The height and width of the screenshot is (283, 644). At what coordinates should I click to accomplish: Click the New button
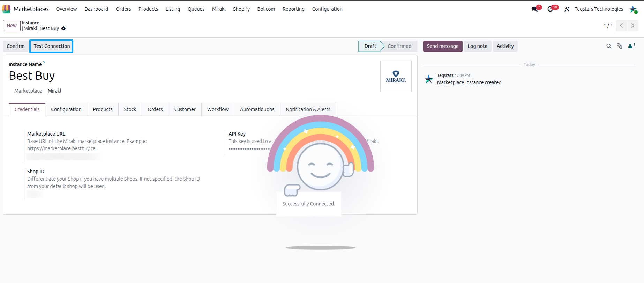coord(12,26)
